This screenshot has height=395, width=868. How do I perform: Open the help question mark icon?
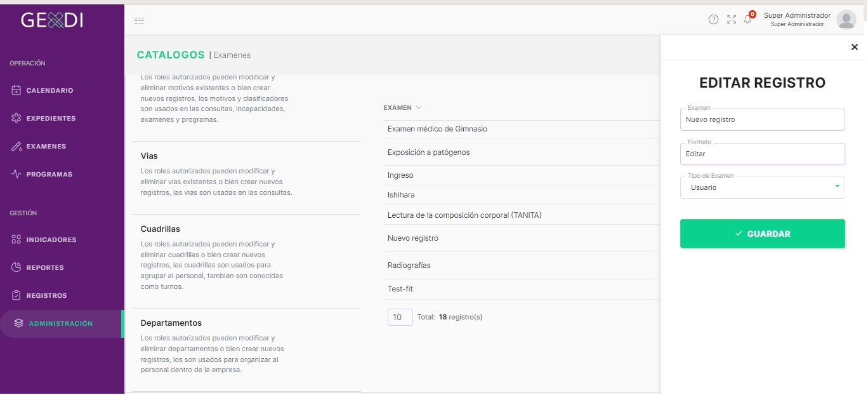point(713,20)
